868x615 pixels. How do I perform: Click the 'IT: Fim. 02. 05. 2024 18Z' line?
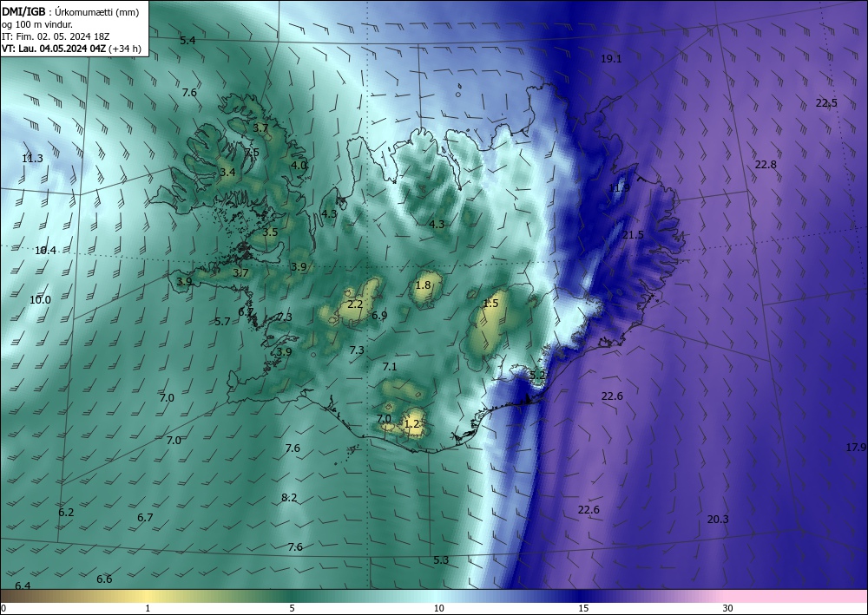click(x=56, y=36)
